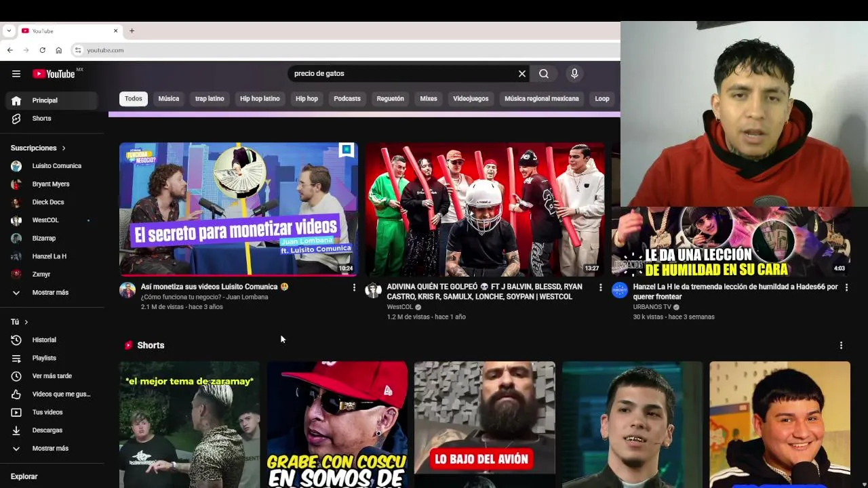Open the Bizarrap subscription
This screenshot has width=868, height=488.
coord(52,239)
